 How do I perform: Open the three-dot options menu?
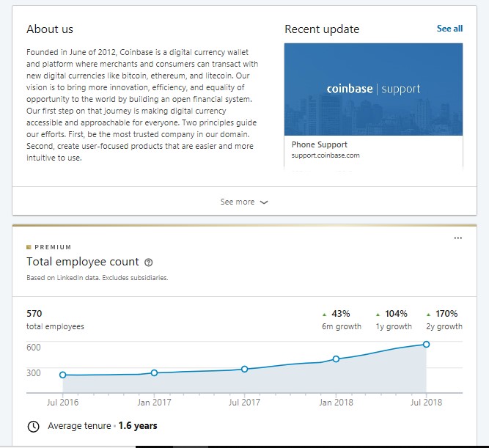coord(457,238)
